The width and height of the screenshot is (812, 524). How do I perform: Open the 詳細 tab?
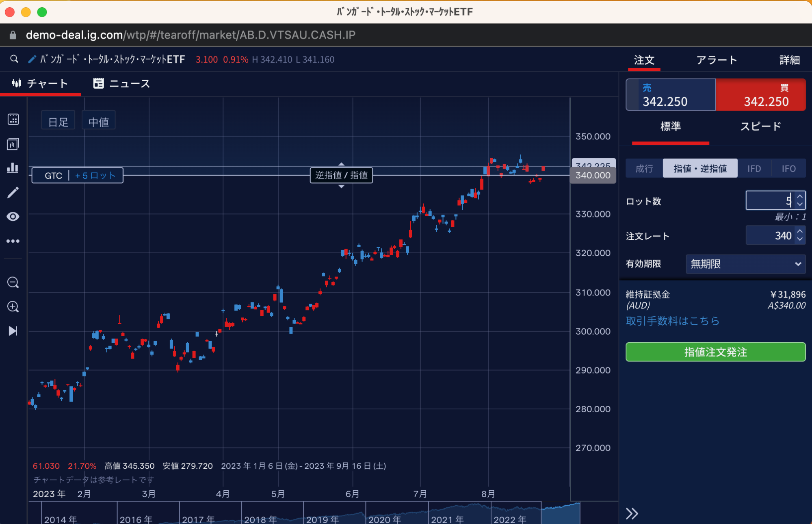(789, 60)
